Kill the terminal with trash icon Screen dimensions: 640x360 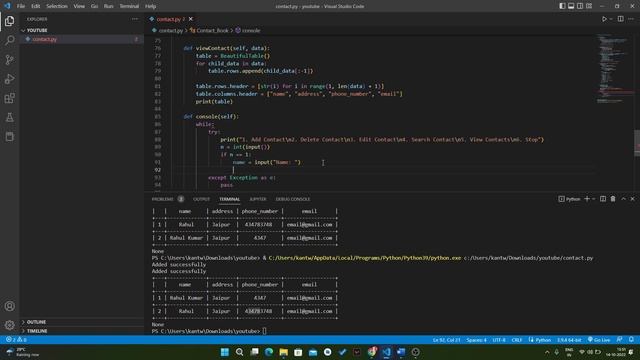coord(613,199)
